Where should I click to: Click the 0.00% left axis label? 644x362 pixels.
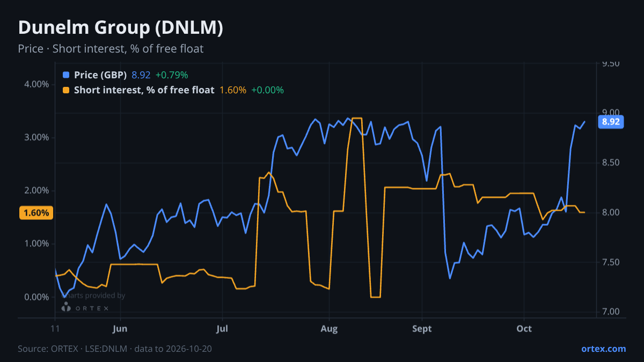37,297
